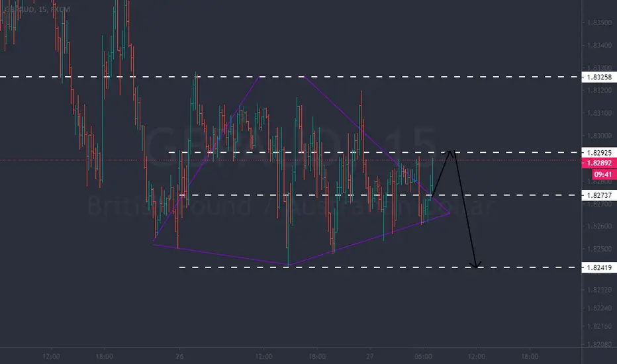Click the 18:00 label just before 27
Viewport: 617px width, 364px height.
(x=316, y=357)
